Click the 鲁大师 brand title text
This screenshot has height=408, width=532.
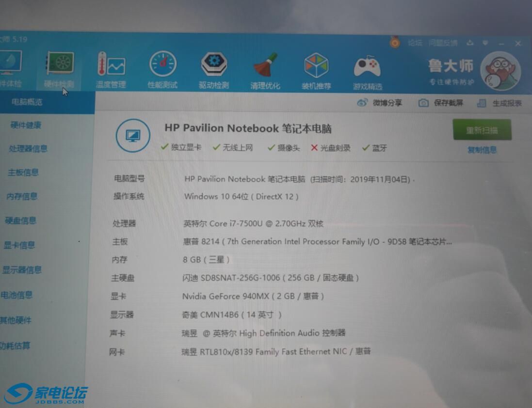[x=451, y=66]
